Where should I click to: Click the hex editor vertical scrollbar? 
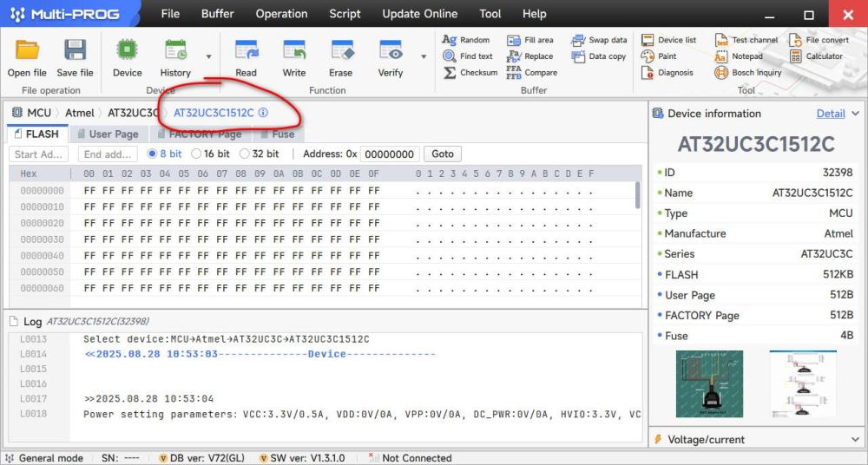point(637,195)
